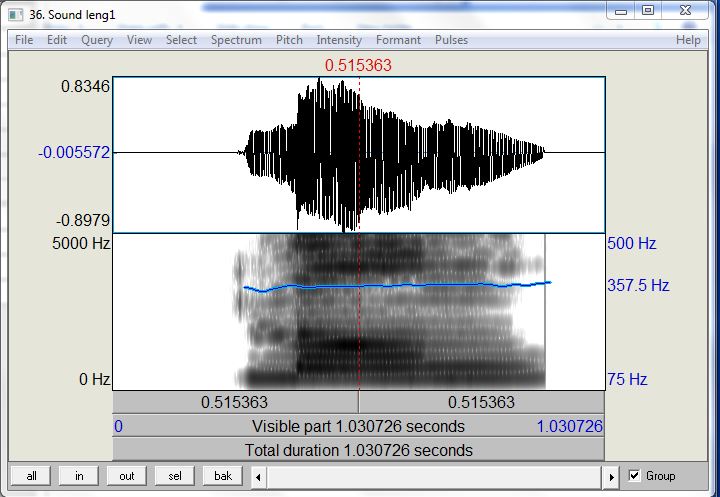
Task: Open the Pulses menu
Action: click(451, 40)
